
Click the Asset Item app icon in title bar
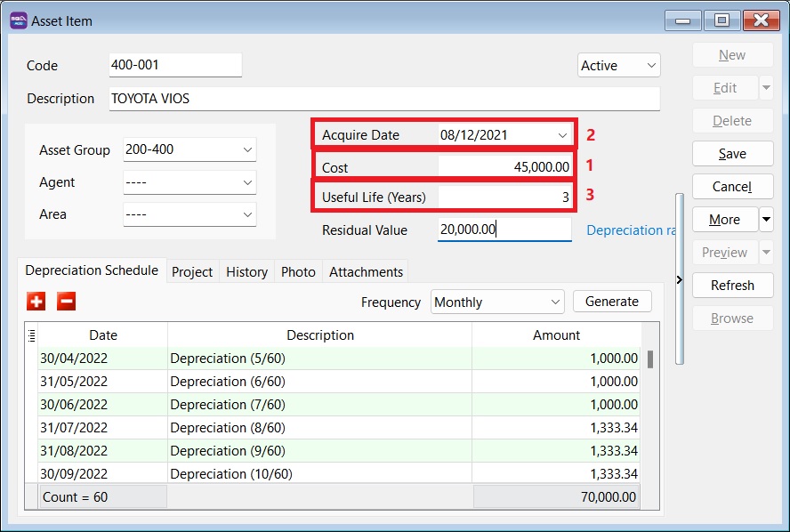(18, 20)
